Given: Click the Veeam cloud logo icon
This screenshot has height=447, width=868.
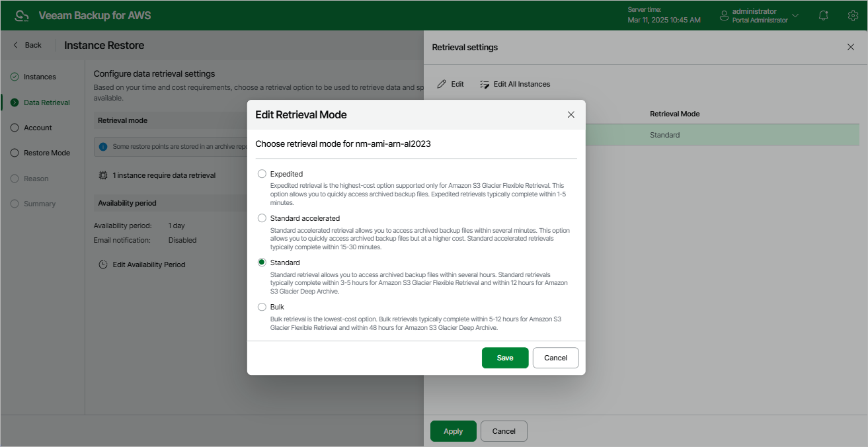Looking at the screenshot, I should coord(22,15).
